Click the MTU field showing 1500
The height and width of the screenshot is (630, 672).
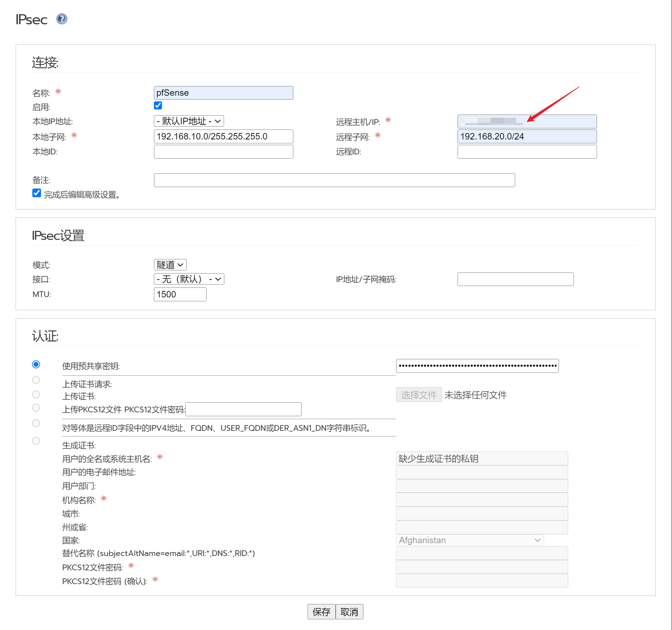[x=180, y=295]
